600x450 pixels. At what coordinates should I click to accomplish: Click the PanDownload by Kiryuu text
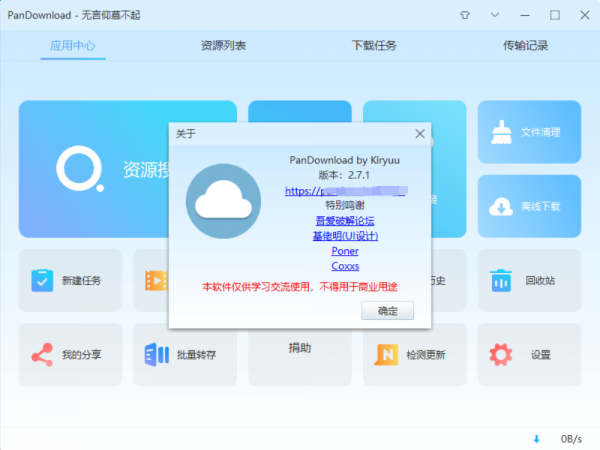click(344, 160)
